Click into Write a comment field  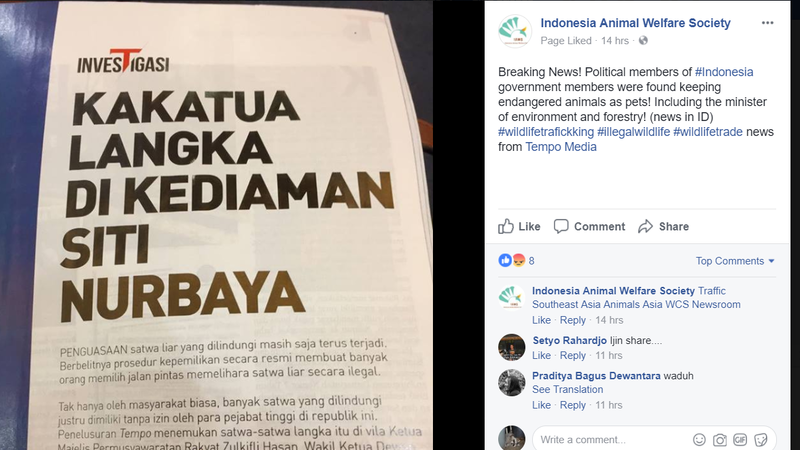pos(610,440)
